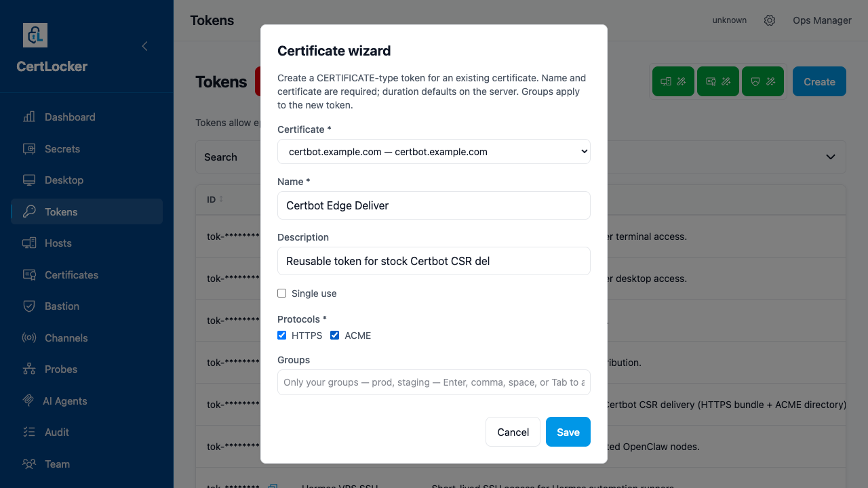Launch the host wizard green button
Screen dimensions: 868x488
673,81
